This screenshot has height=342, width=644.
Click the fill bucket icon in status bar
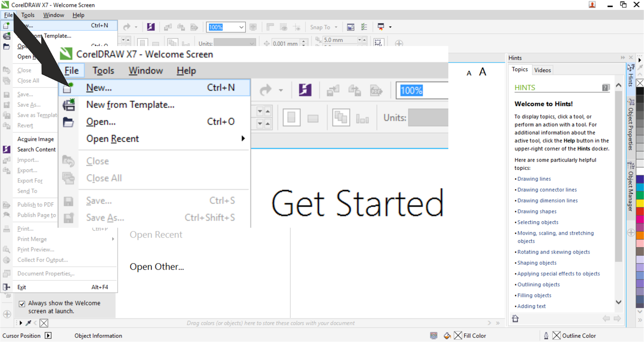click(x=447, y=336)
